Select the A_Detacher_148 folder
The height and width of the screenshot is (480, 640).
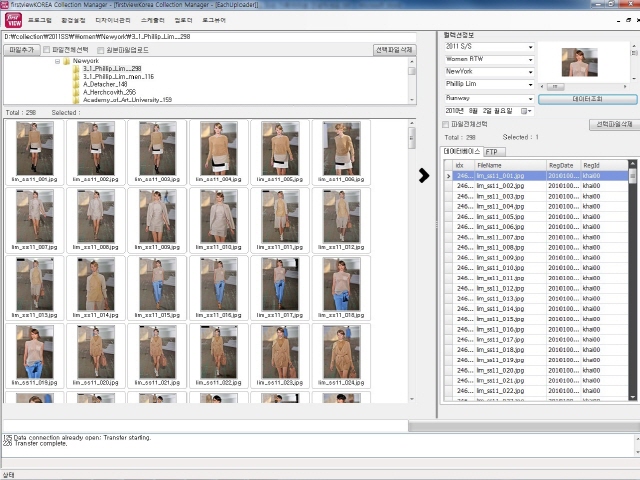click(x=105, y=84)
